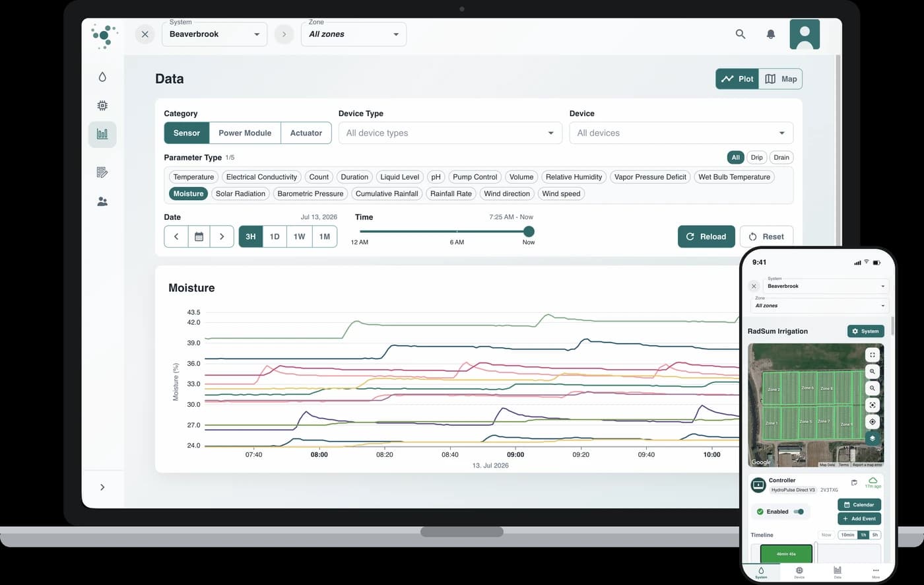The image size is (924, 585).
Task: Click Add Event button on phone
Action: coord(859,518)
